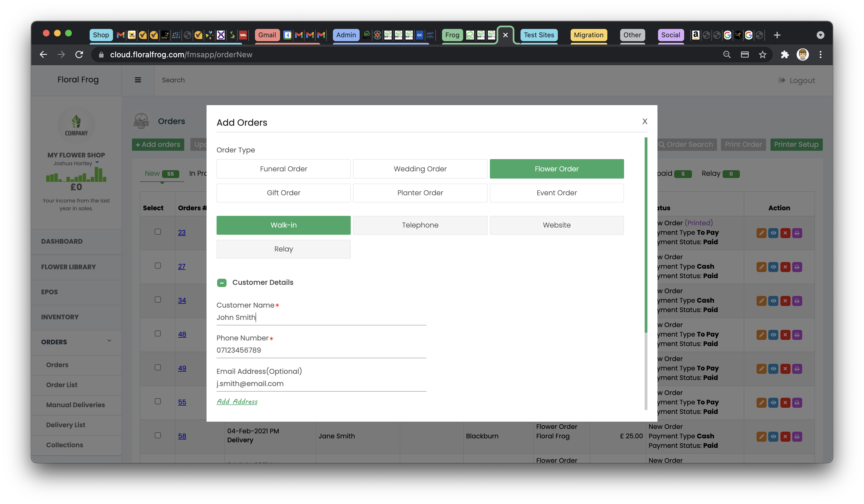Click the Funeral Order type button
The image size is (864, 504).
coord(283,169)
